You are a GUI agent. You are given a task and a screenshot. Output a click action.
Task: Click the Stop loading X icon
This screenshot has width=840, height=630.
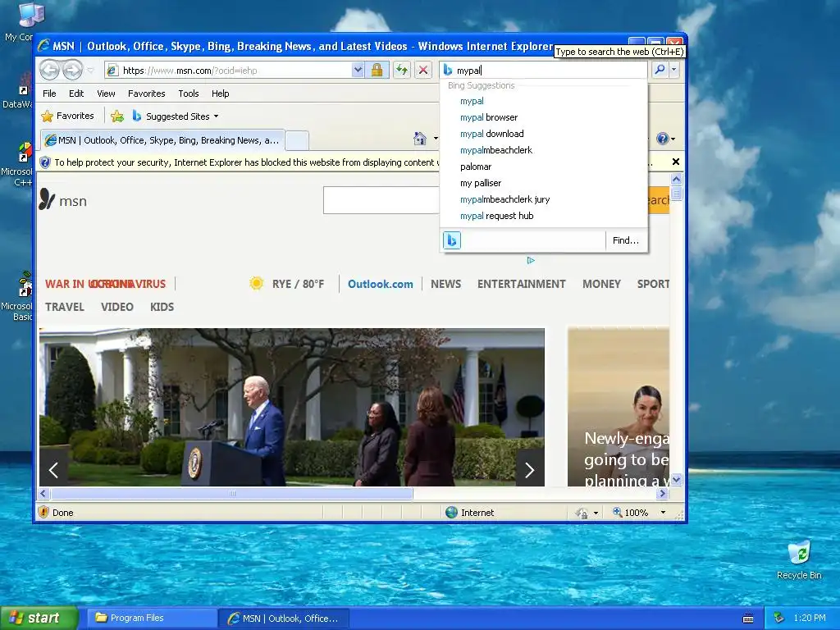coord(423,71)
